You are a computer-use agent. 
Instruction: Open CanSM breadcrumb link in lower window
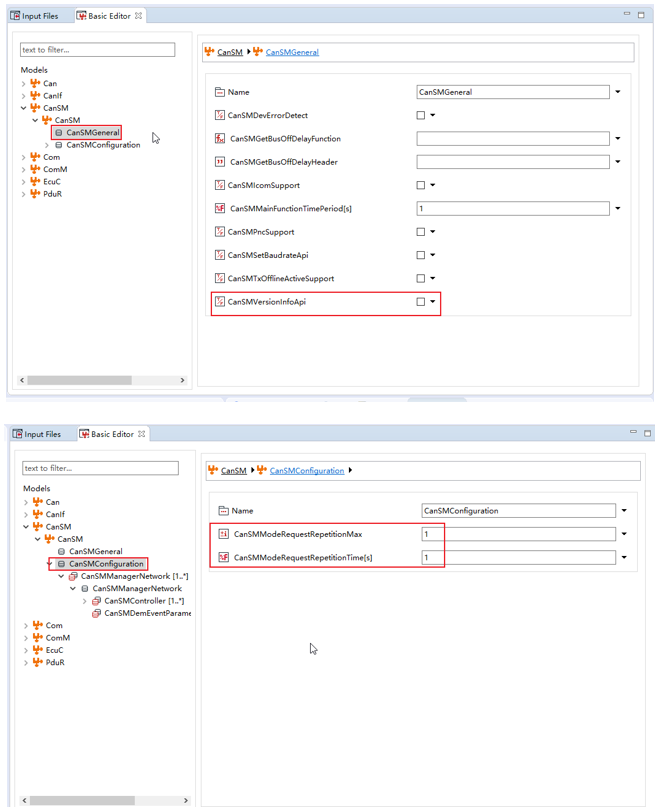(x=233, y=470)
